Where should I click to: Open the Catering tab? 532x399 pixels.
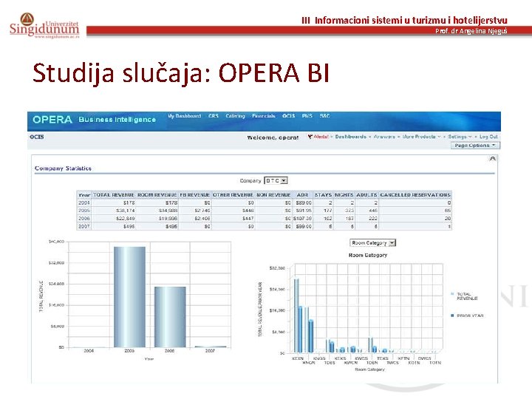(235, 116)
